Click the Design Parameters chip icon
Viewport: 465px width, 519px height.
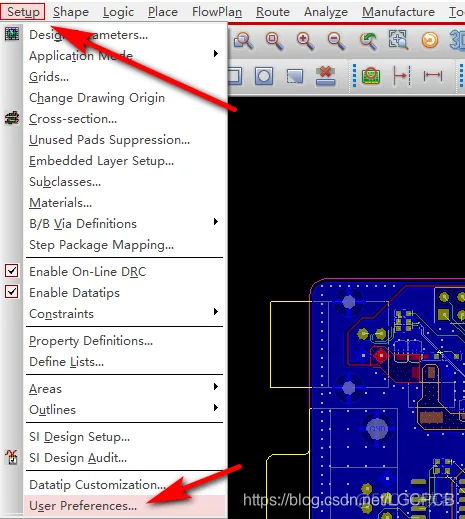(x=12, y=34)
